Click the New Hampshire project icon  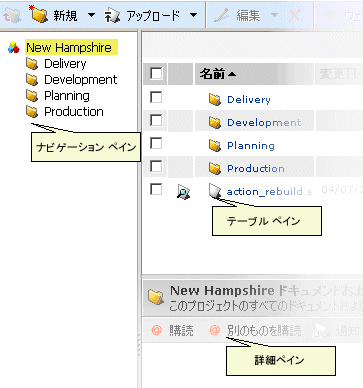(x=14, y=48)
